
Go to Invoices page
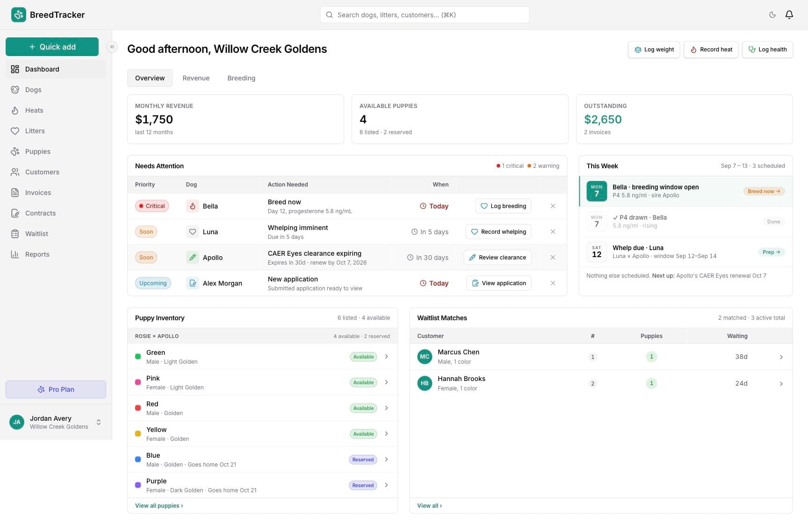tap(56, 193)
